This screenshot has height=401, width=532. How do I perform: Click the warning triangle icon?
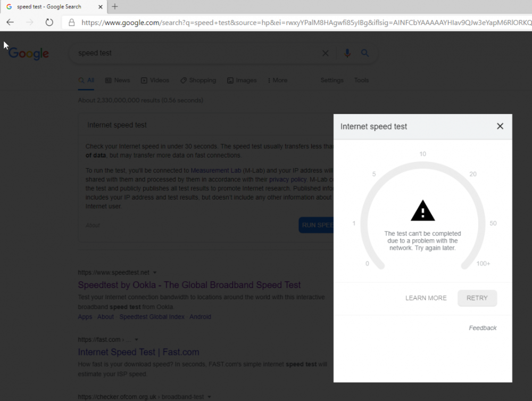tap(422, 210)
